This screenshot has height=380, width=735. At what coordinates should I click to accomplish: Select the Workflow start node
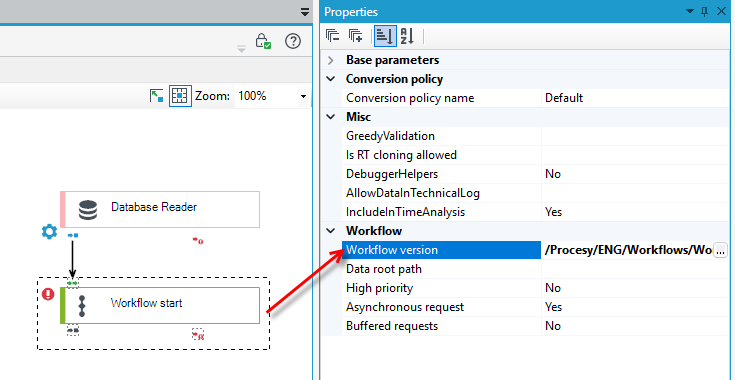coord(160,305)
